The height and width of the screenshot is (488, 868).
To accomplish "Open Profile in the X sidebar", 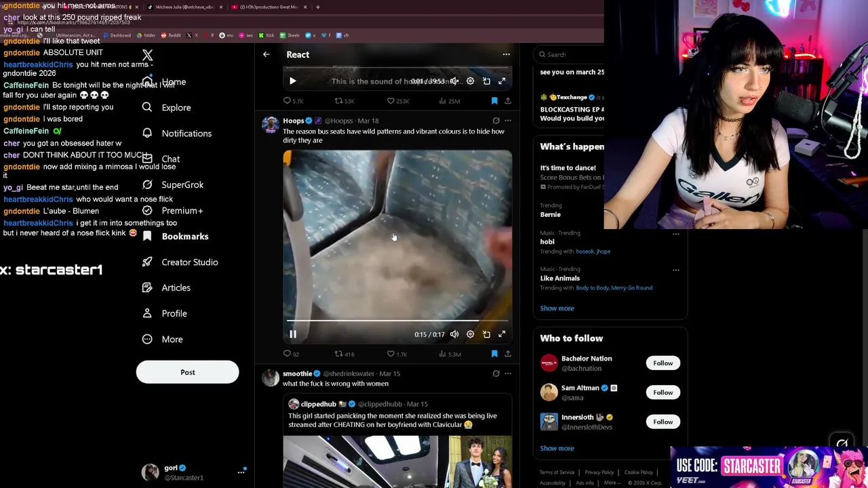I will (164, 314).
